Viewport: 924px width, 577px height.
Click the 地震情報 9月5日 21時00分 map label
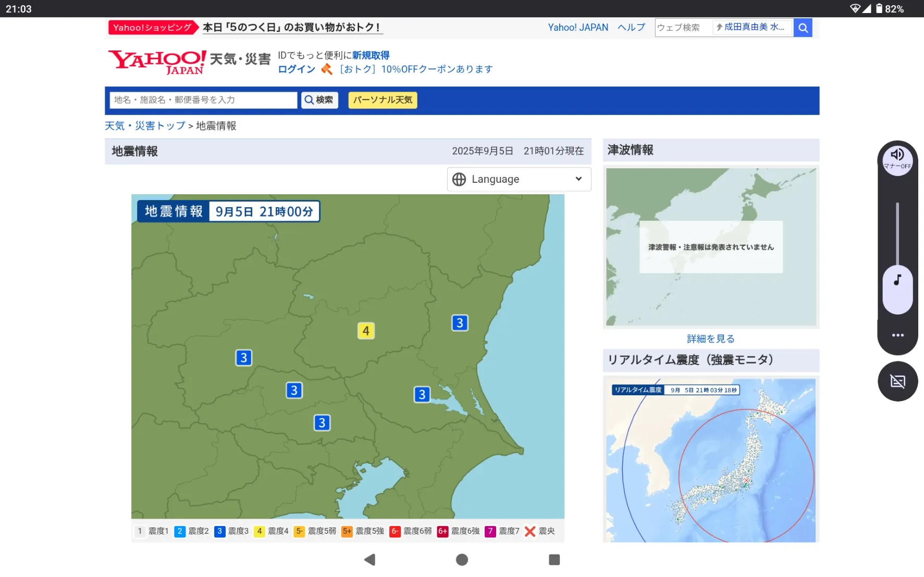click(228, 211)
